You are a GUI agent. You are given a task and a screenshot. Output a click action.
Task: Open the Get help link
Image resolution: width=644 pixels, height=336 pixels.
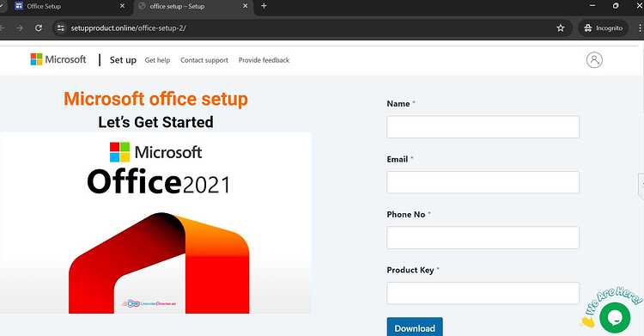click(157, 60)
